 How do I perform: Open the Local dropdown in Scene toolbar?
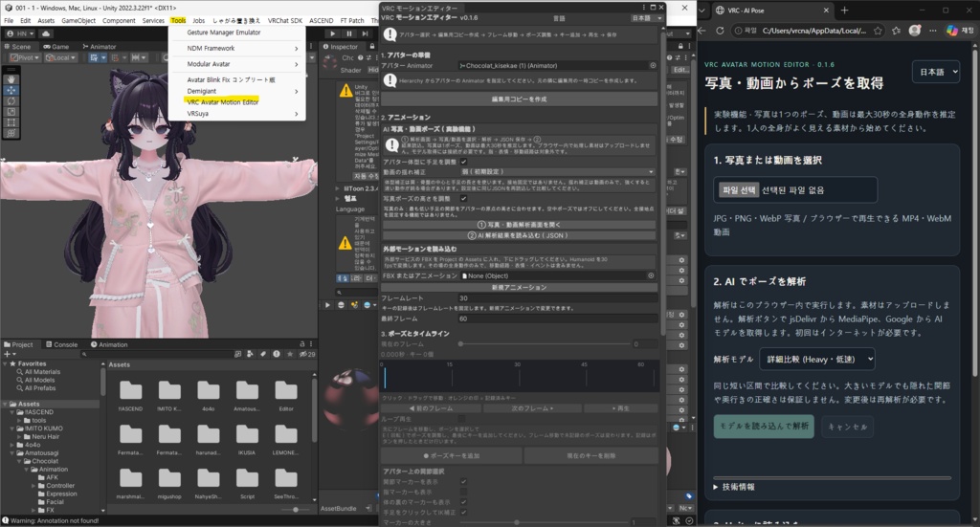(x=60, y=57)
